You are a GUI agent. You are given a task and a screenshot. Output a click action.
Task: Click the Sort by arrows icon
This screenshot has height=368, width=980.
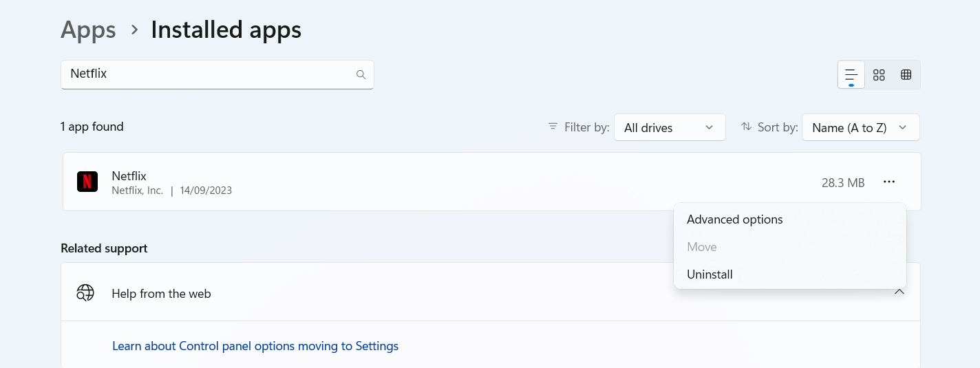point(746,127)
